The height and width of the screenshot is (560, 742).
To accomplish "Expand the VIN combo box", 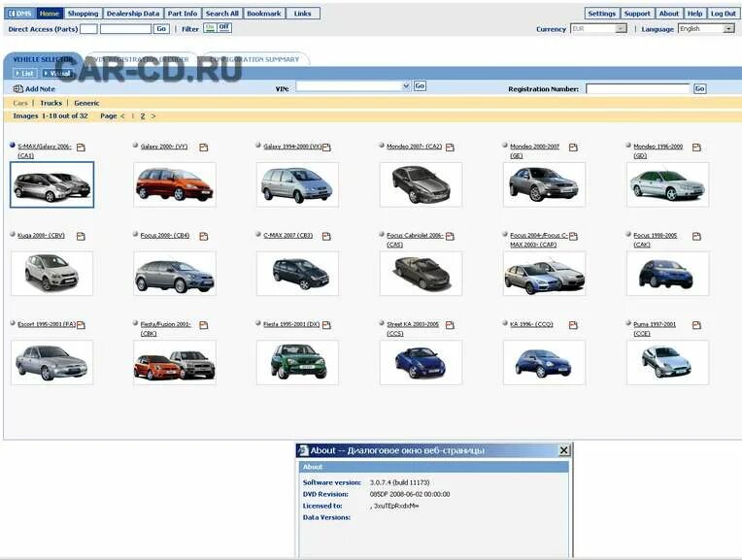I will (x=406, y=86).
